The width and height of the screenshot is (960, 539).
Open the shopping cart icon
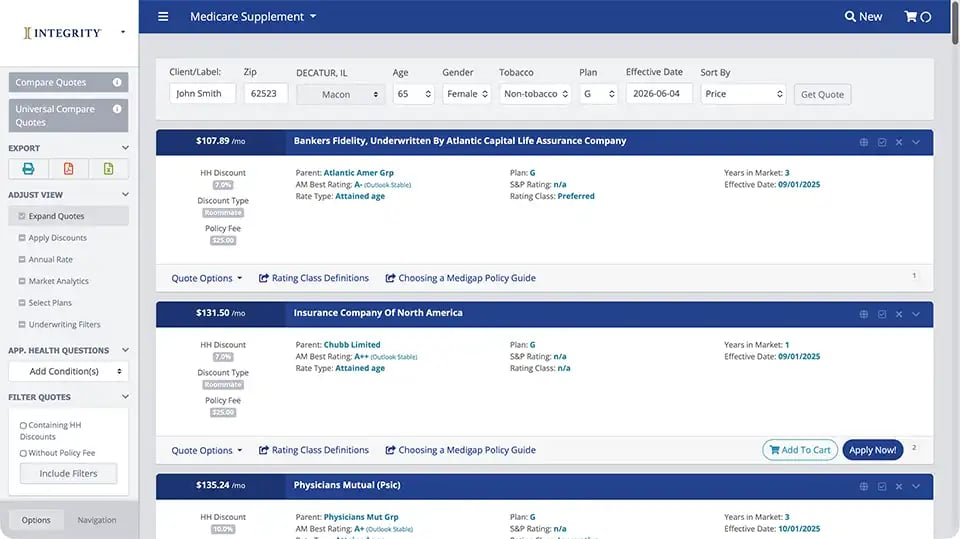tap(910, 17)
